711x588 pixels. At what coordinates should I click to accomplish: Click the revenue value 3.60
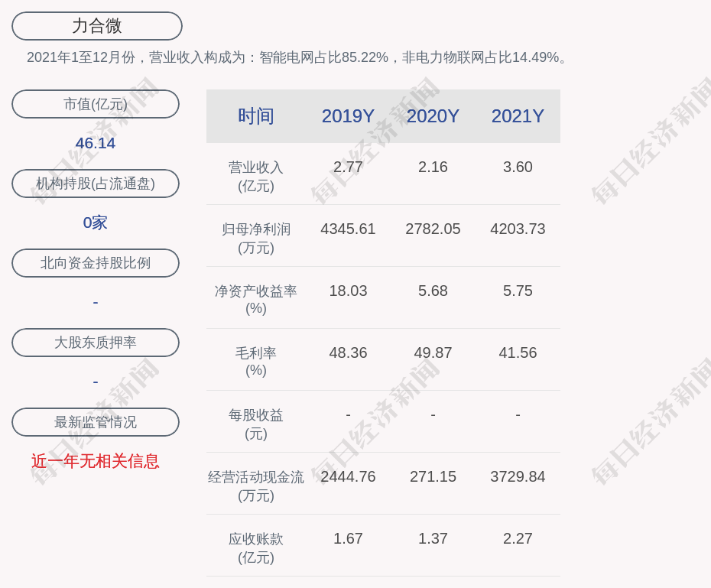click(518, 167)
